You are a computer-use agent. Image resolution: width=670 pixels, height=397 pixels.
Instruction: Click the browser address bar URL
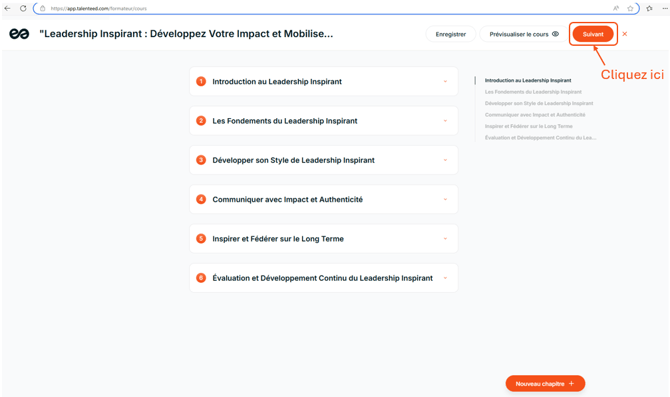coord(98,8)
